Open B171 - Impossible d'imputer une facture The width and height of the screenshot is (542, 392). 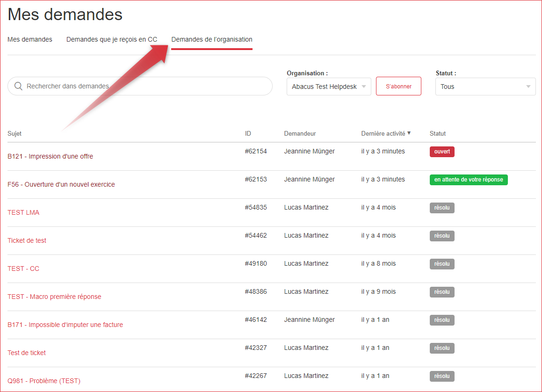pyautogui.click(x=65, y=325)
